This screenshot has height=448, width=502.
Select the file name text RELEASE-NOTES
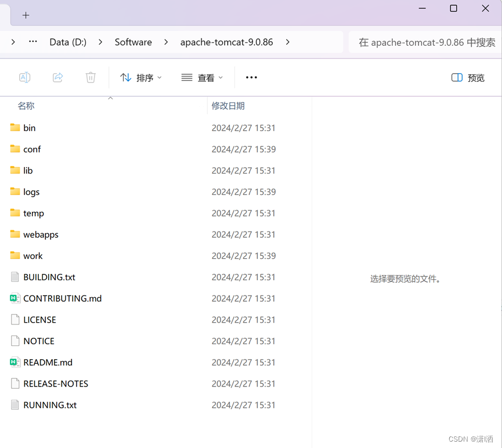(x=56, y=384)
